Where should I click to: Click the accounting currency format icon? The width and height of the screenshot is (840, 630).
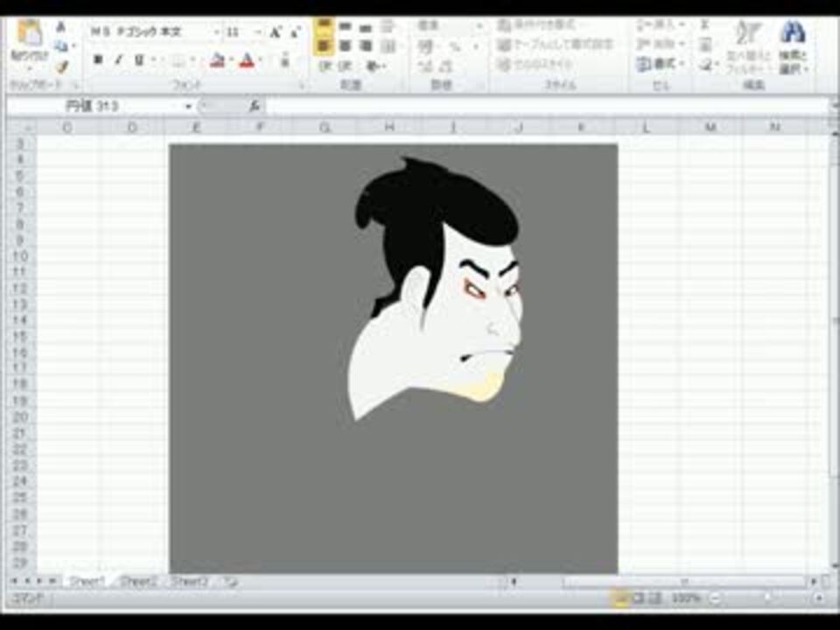[425, 46]
